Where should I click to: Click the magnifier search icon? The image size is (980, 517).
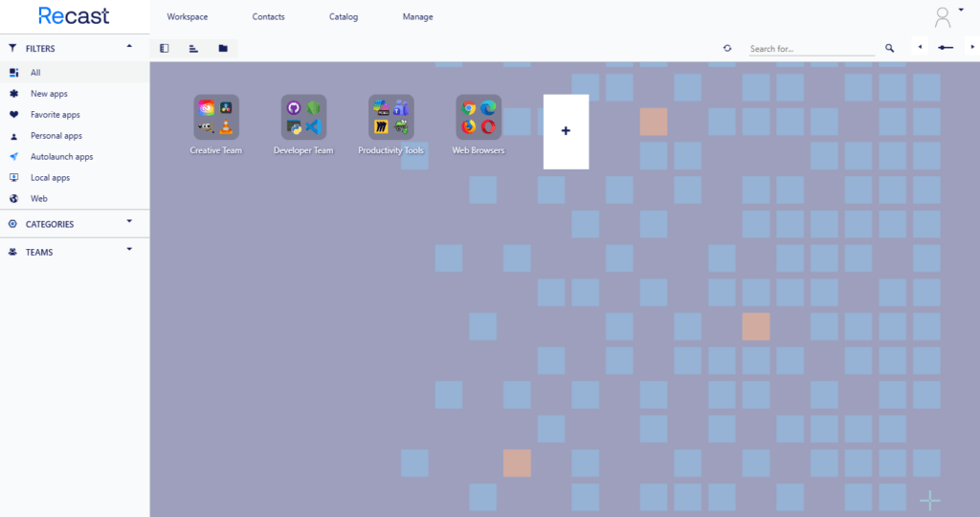point(889,48)
